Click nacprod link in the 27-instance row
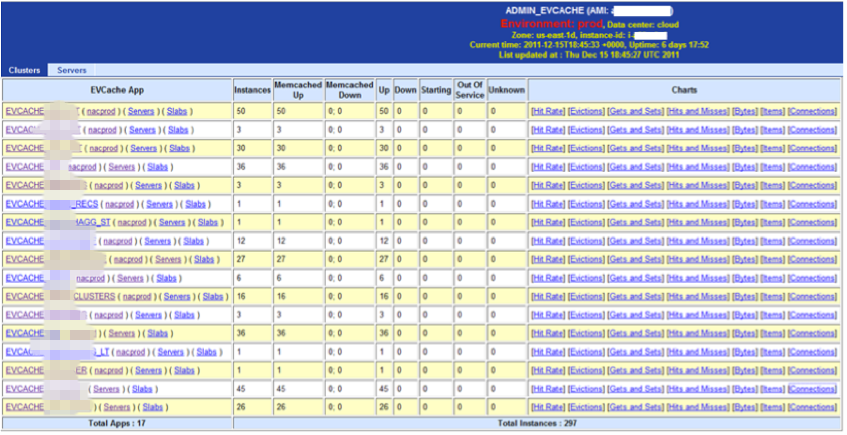 pyautogui.click(x=128, y=259)
